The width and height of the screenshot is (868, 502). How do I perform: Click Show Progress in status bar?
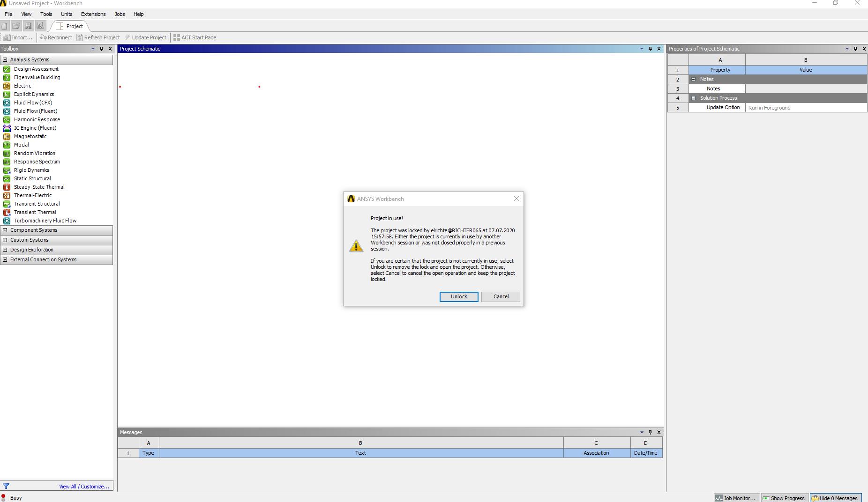pos(784,498)
